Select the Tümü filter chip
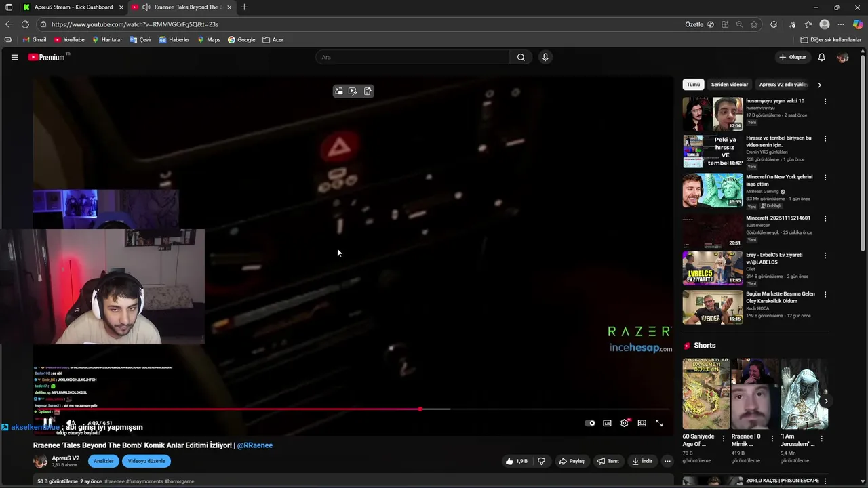 point(693,85)
